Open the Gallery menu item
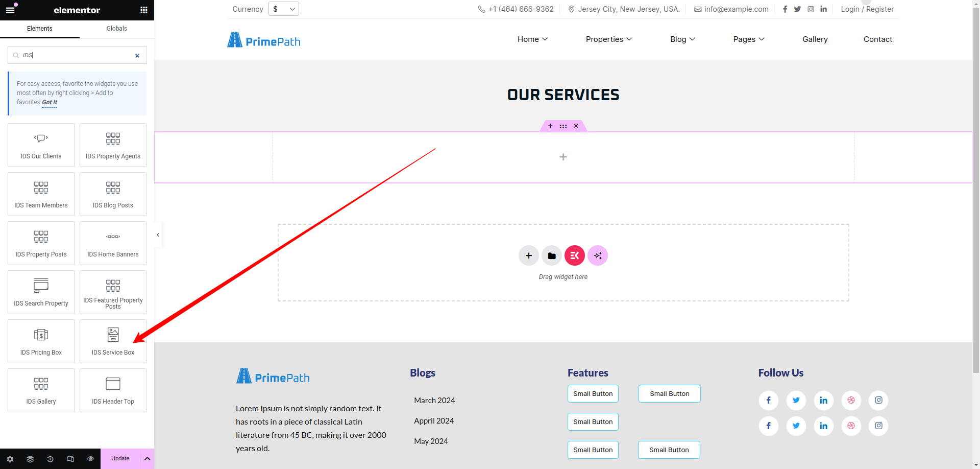Viewport: 980px width, 469px height. pyautogui.click(x=815, y=39)
